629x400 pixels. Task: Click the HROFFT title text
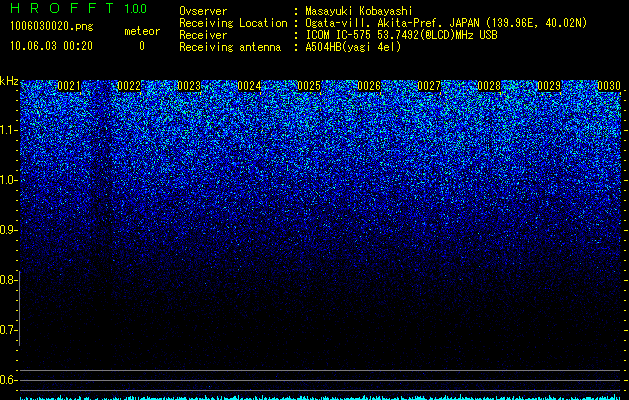click(x=62, y=8)
